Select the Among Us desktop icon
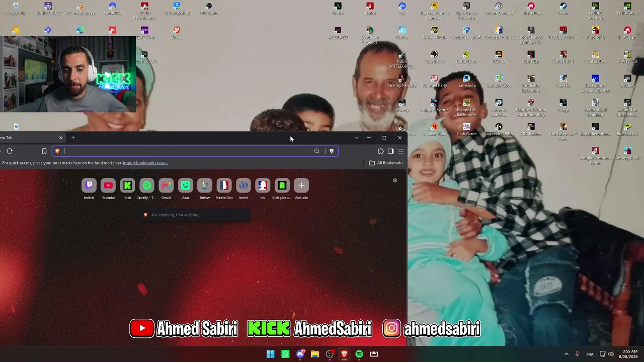This screenshot has width=644, height=362. (595, 33)
